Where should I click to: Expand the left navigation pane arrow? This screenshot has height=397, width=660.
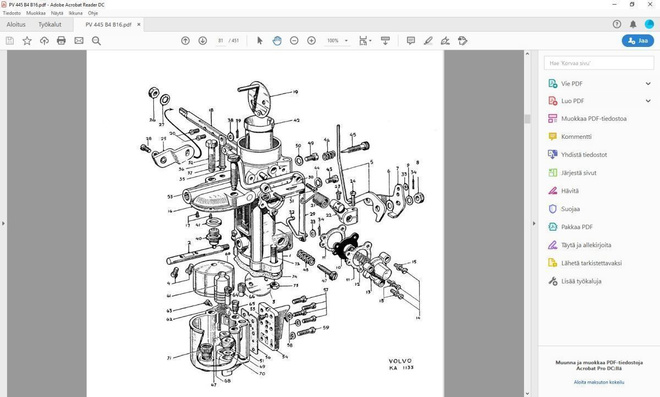pyautogui.click(x=3, y=223)
